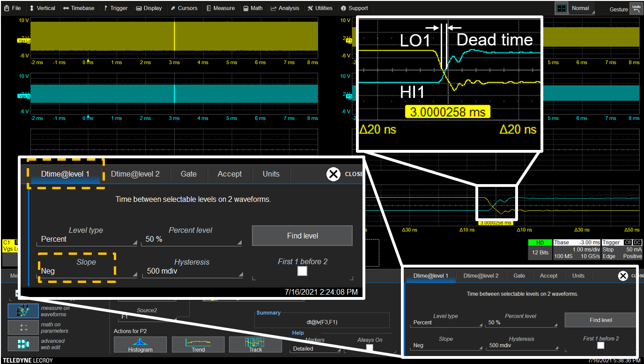Click the grid display icon beside Normal

point(561,7)
